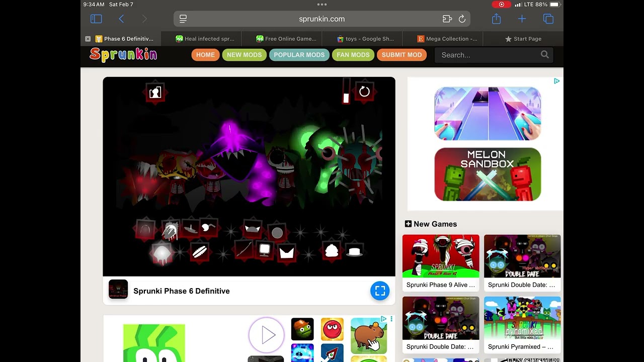Open the Safari sidebar

[96, 19]
